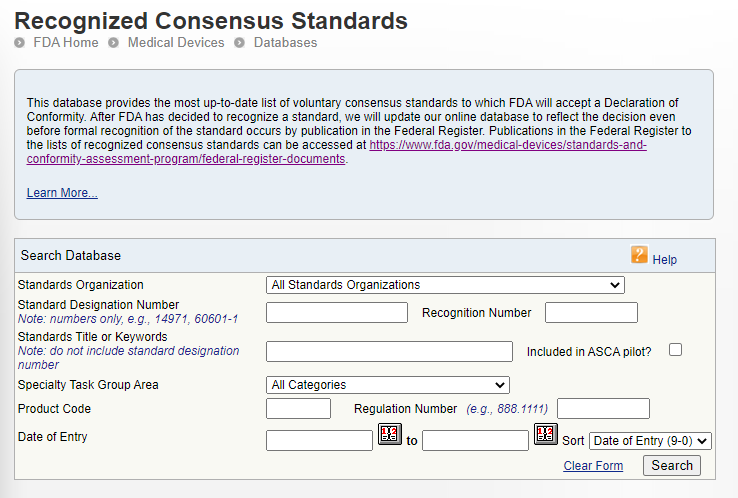Screen dimensions: 738x498
Task: Click the Product Code input box
Action: click(x=298, y=408)
